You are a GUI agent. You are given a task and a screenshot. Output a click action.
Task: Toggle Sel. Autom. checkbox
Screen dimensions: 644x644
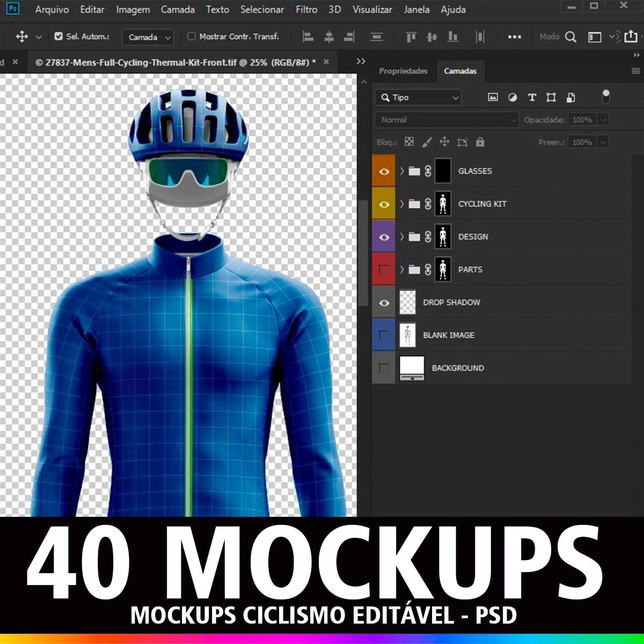[59, 36]
